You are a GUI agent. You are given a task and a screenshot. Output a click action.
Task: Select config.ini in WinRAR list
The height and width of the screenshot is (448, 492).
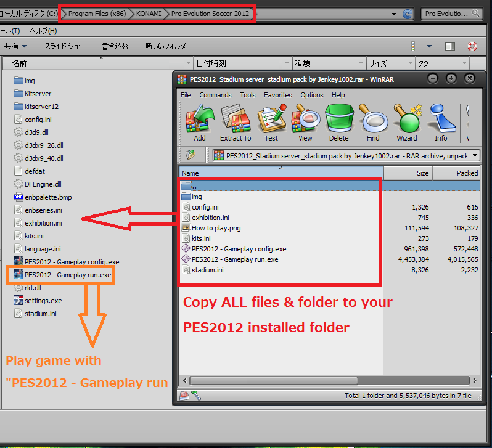click(200, 207)
